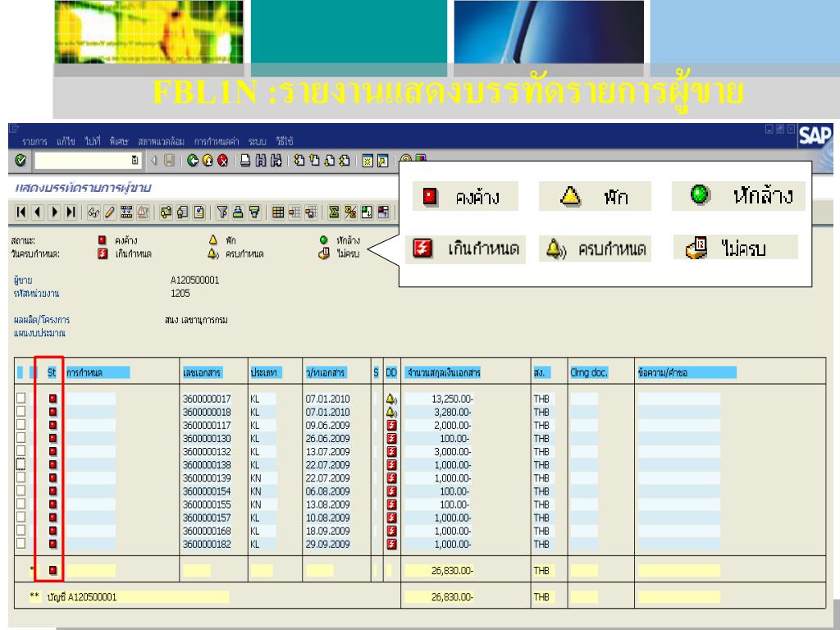Screen dimensions: 840x630
Task: Click the Create New Session icon
Action: [x=367, y=161]
